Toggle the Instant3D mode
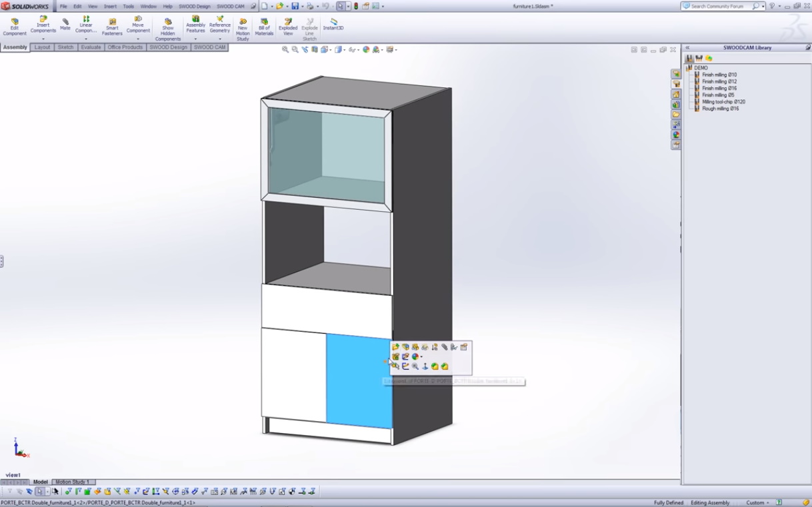 click(333, 24)
